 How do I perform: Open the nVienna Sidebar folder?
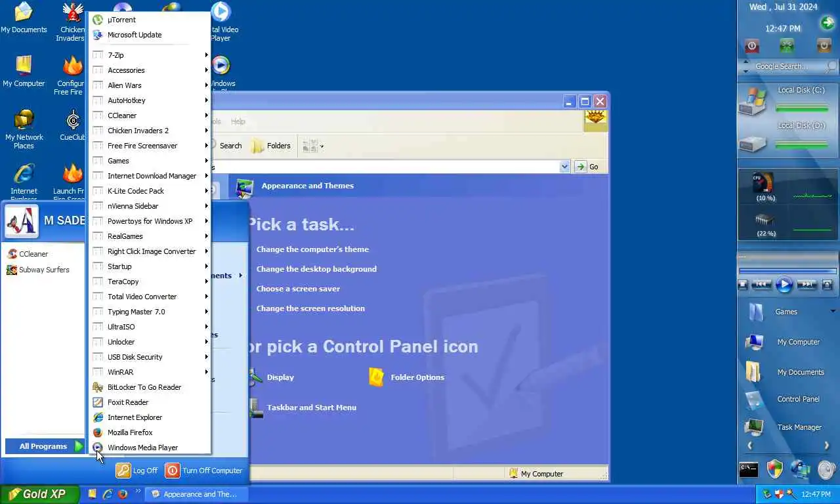[150, 206]
